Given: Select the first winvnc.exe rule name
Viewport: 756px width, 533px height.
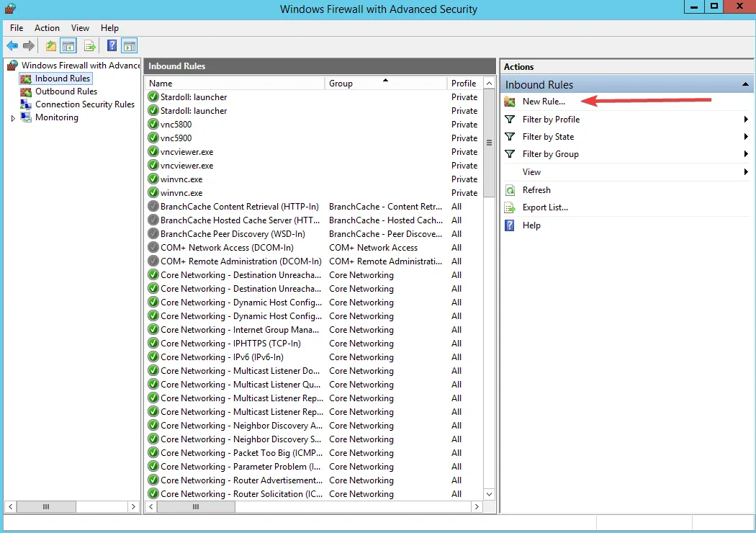Looking at the screenshot, I should (x=181, y=179).
